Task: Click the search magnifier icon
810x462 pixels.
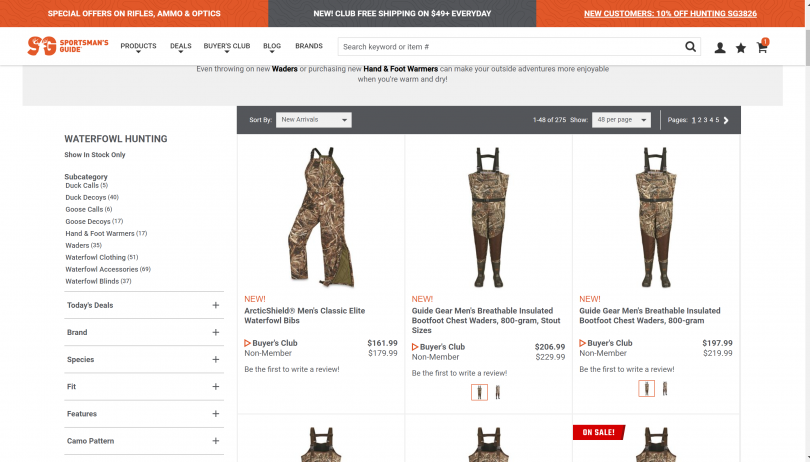Action: pos(690,47)
